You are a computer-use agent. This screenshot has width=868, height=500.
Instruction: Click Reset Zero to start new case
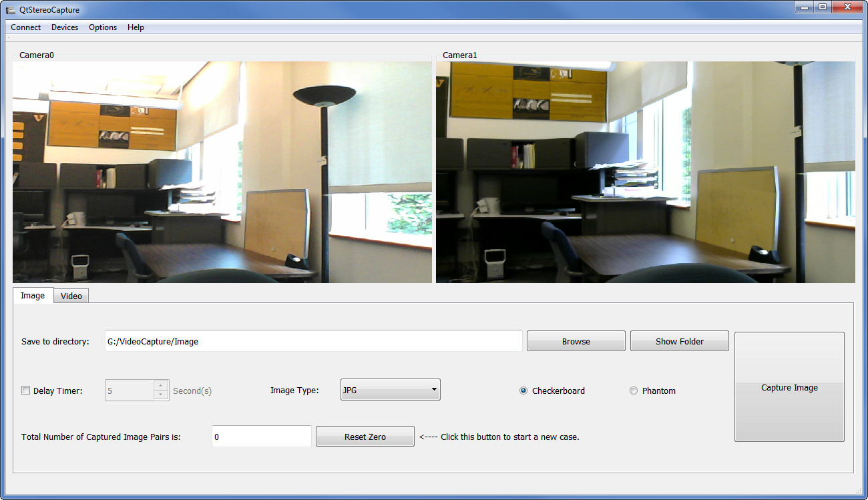coord(365,437)
